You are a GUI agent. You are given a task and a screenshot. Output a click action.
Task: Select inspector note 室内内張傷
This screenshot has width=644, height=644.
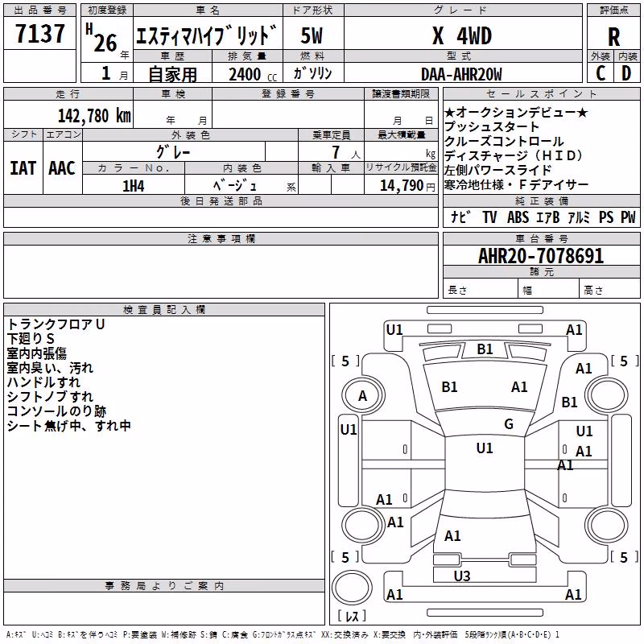37,353
